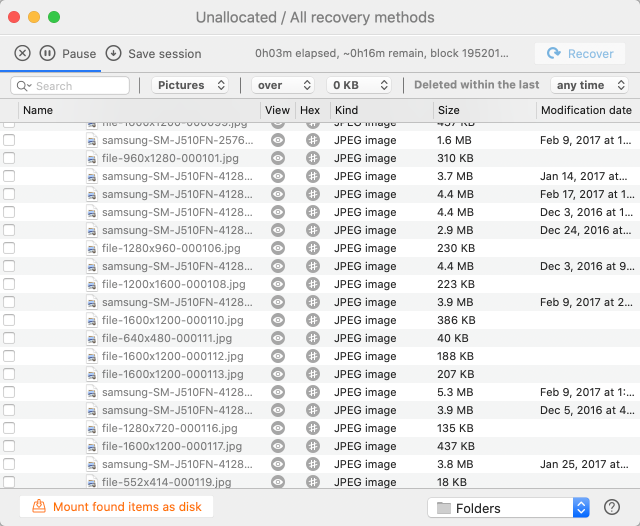Click the blue scan progress bar
Image resolution: width=640 pixels, height=526 pixels.
click(x=50, y=71)
